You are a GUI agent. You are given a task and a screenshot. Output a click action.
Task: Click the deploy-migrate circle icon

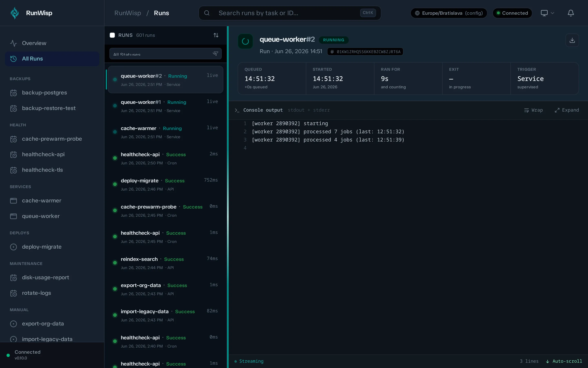point(14,247)
